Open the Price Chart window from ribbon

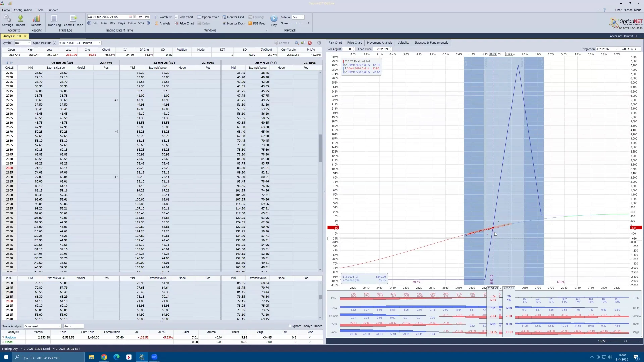coord(184,23)
